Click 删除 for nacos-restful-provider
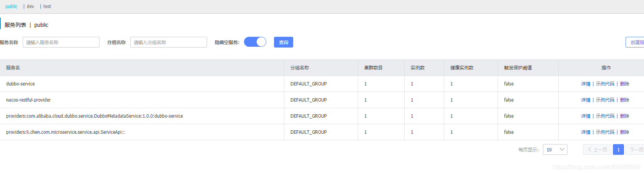This screenshot has width=644, height=174. click(x=625, y=100)
